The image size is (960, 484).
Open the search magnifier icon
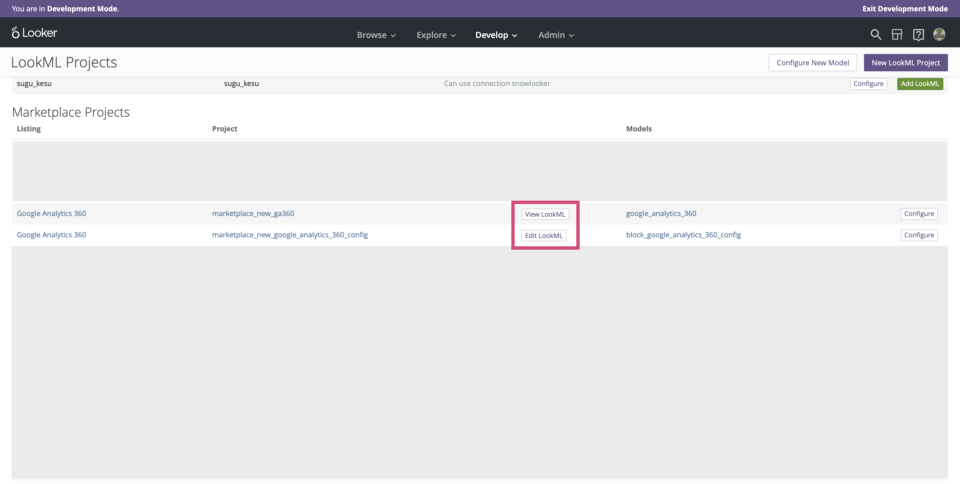(876, 35)
